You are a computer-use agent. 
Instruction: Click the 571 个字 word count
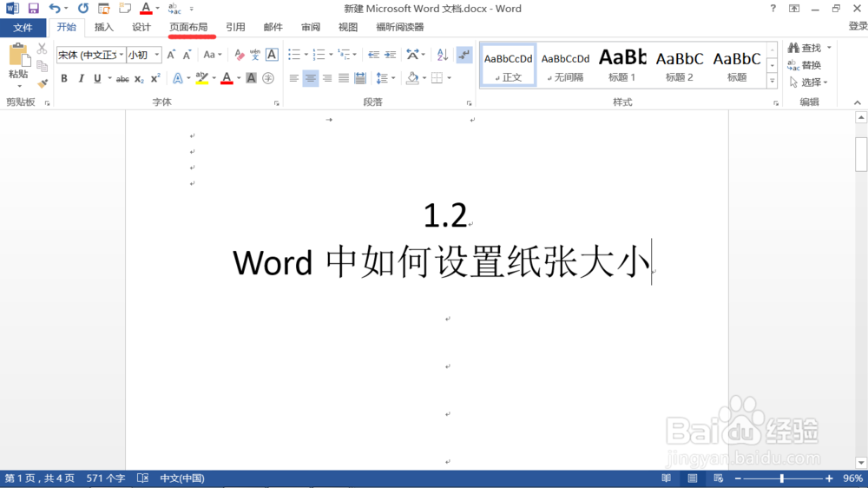pyautogui.click(x=106, y=478)
